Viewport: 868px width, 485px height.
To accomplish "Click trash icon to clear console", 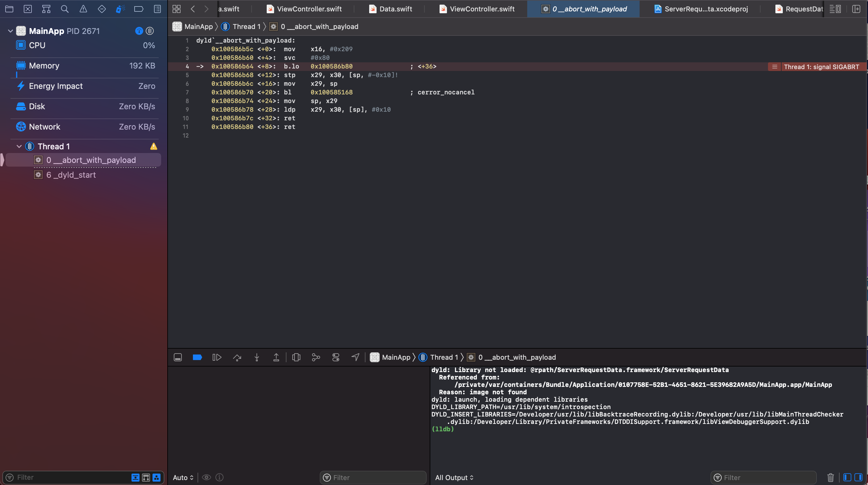I will tap(830, 478).
